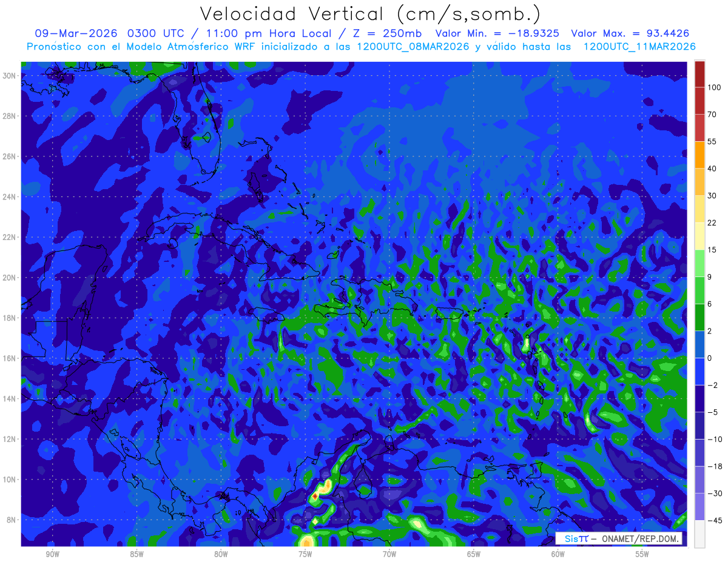Click the '11:00 pm Hora Local' text
728x562 pixels.
point(272,33)
